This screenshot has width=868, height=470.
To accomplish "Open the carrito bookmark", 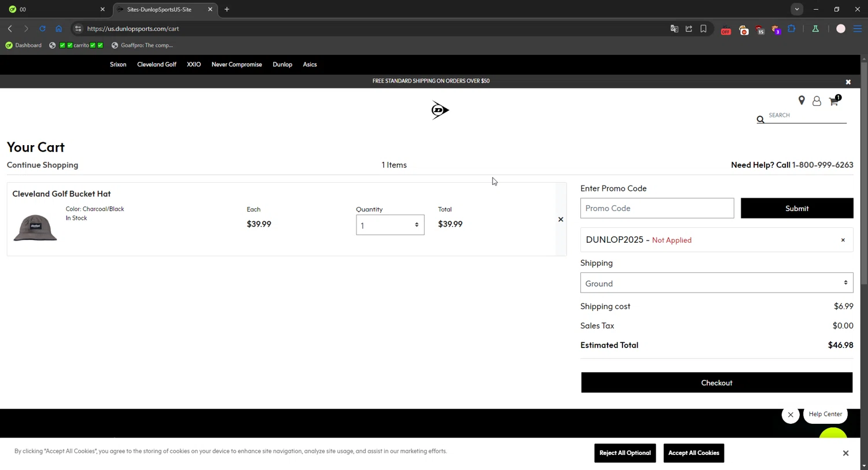I will [x=76, y=45].
